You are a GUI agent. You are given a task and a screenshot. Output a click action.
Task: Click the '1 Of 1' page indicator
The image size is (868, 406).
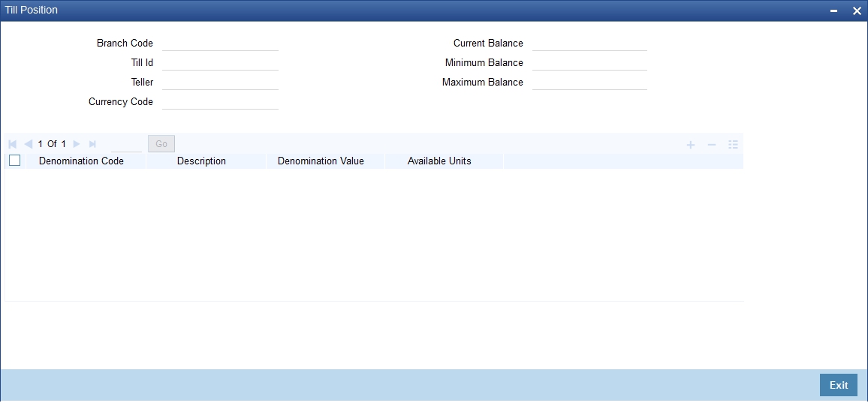52,144
